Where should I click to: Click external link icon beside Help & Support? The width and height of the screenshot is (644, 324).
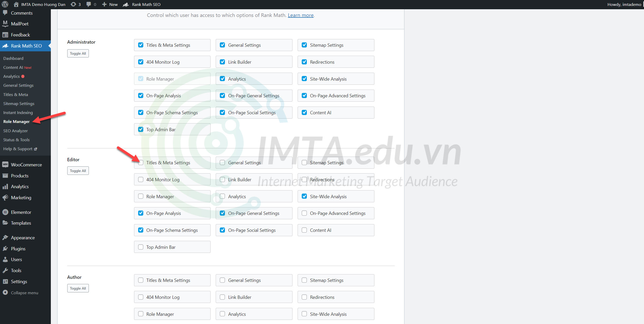[36, 149]
